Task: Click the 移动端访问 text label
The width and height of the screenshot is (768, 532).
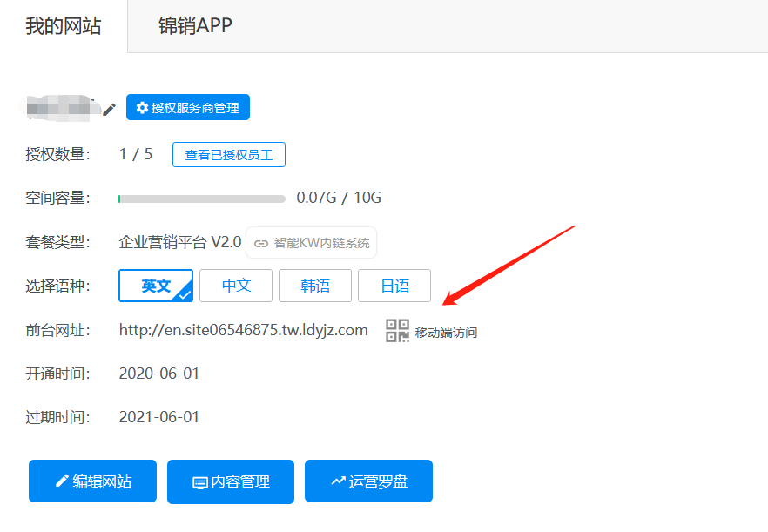Action: [x=446, y=333]
